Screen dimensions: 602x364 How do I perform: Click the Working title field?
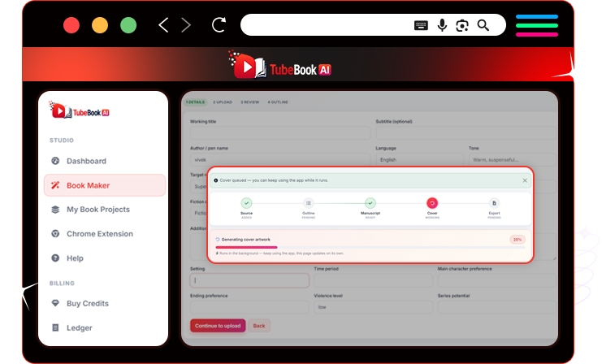280,133
